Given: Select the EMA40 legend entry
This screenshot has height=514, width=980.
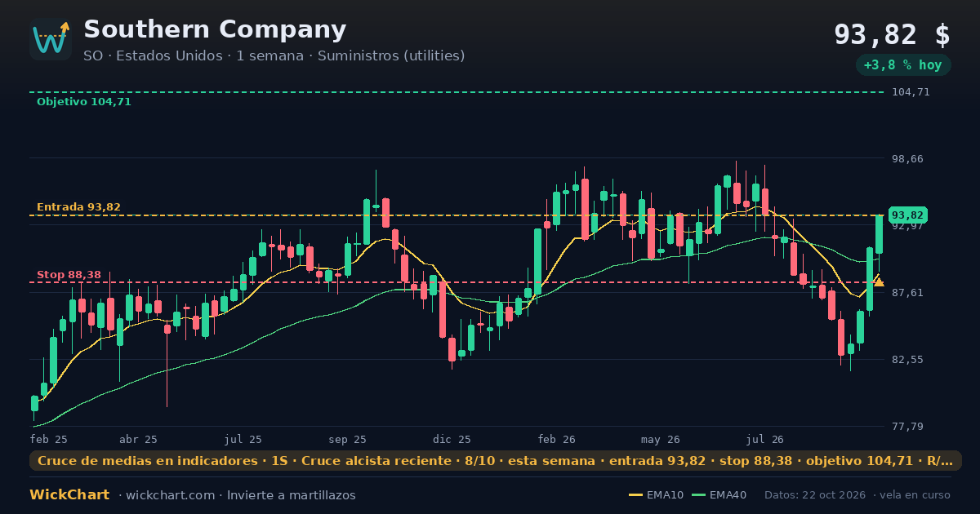Looking at the screenshot, I should 719,495.
